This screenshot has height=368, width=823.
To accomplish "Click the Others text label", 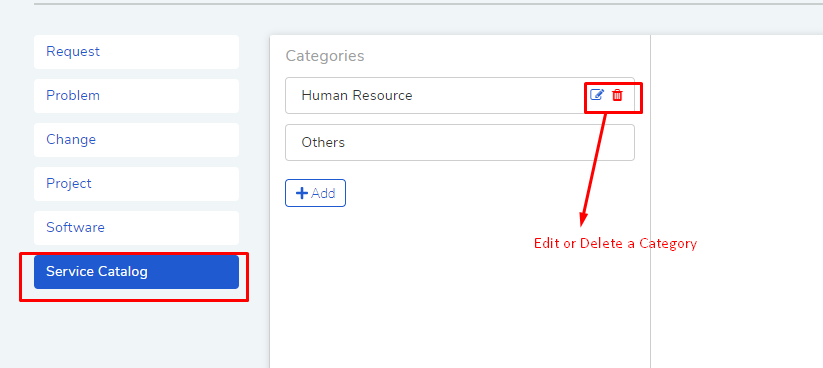I will (323, 142).
